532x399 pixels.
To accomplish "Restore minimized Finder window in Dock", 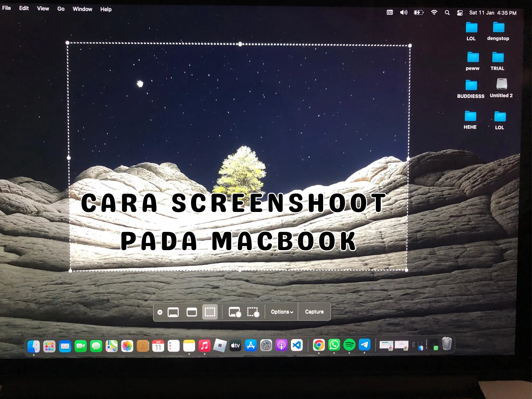I will [418, 345].
